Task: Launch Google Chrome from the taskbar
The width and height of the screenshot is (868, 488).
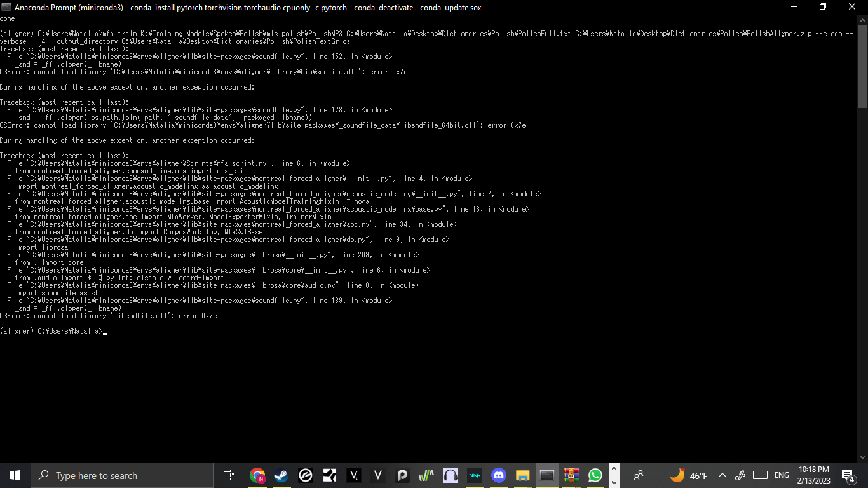Action: 257,475
